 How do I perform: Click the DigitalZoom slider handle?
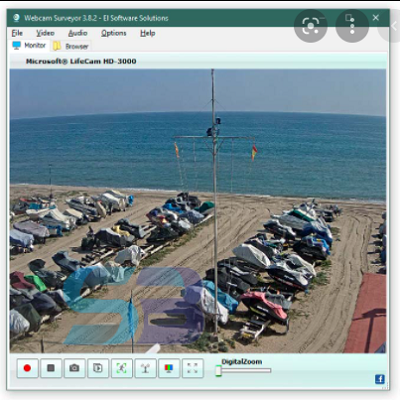(218, 370)
